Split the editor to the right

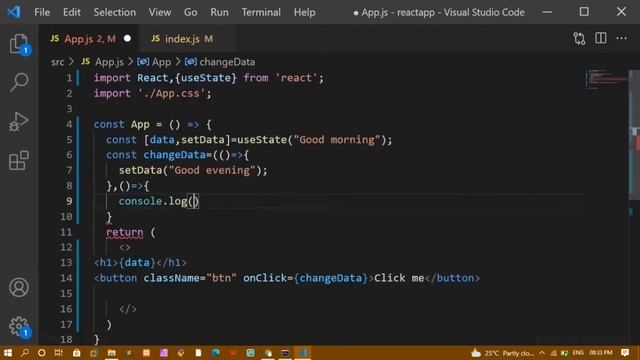600,38
